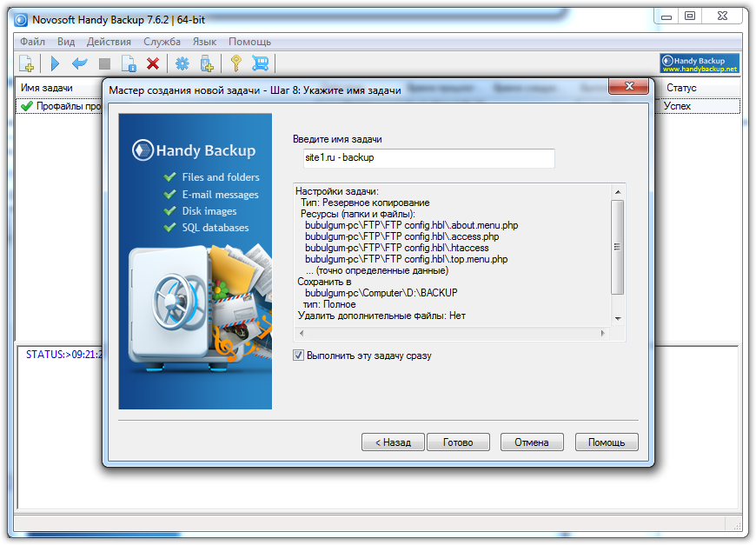Open the Помощь menu
756x545 pixels.
(249, 42)
